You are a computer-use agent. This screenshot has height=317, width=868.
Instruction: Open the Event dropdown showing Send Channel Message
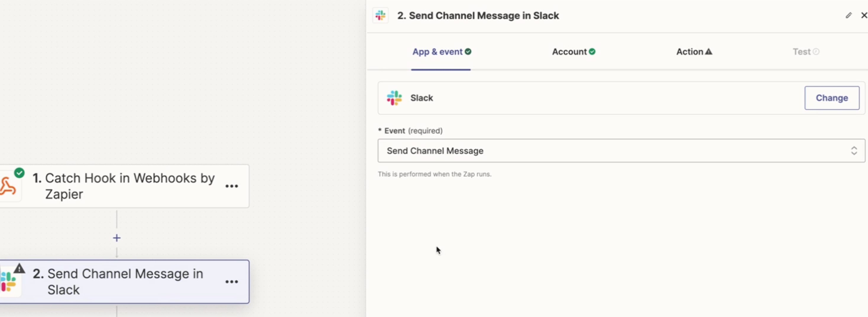pyautogui.click(x=621, y=151)
